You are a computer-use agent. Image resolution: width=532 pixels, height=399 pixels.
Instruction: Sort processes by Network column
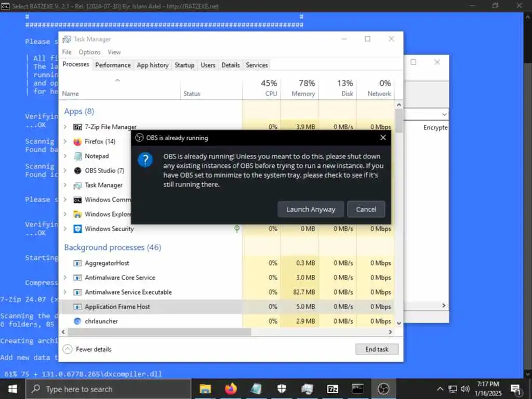(x=376, y=88)
